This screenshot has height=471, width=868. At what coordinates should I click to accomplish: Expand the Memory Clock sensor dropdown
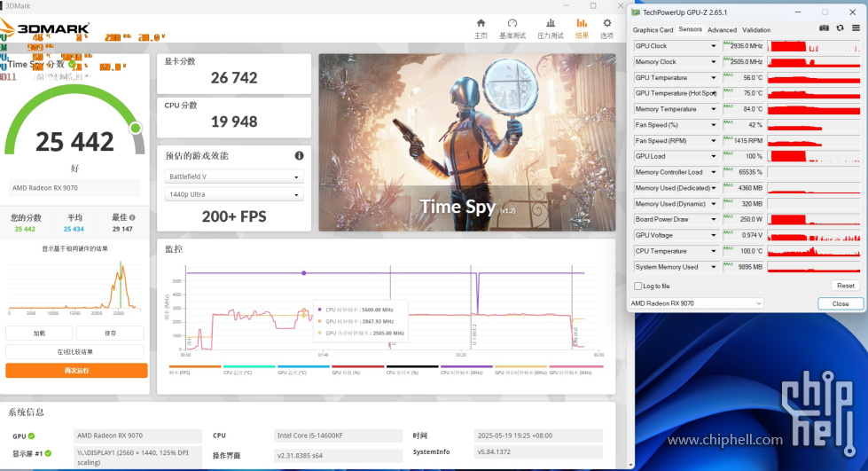(713, 62)
